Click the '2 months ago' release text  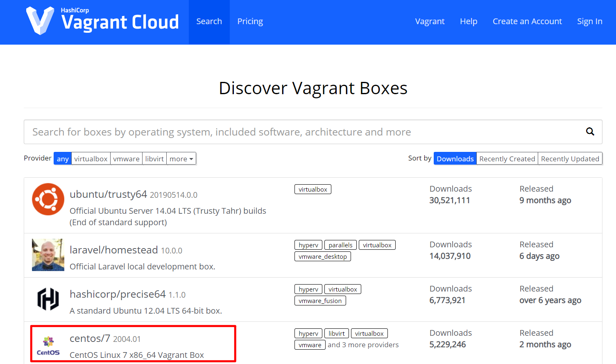pos(545,344)
